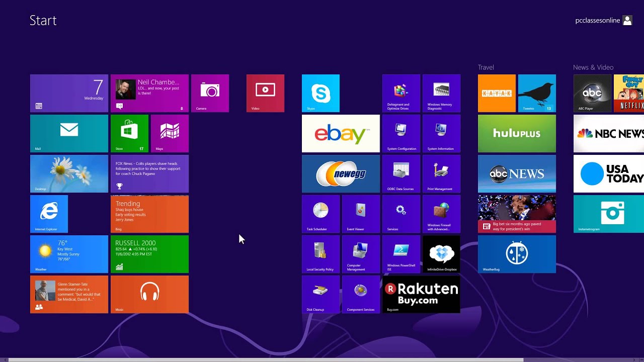This screenshot has height=362, width=644.
Task: Open the Newegg tile
Action: [x=341, y=173]
